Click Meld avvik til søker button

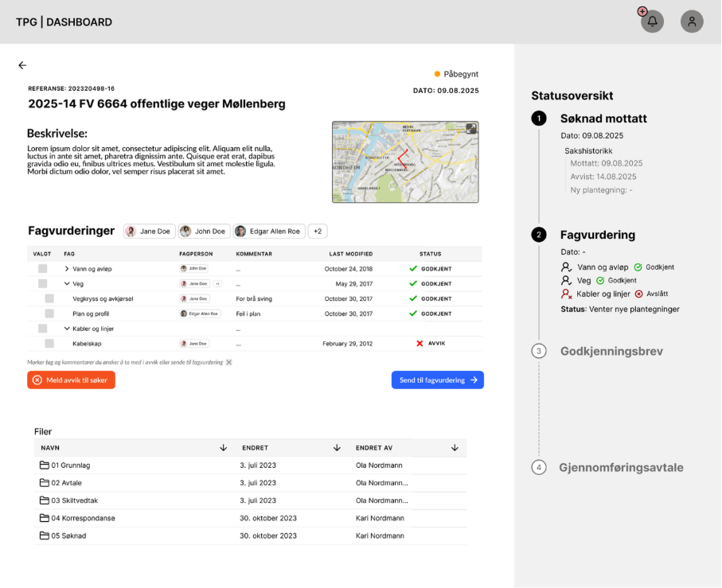click(71, 380)
